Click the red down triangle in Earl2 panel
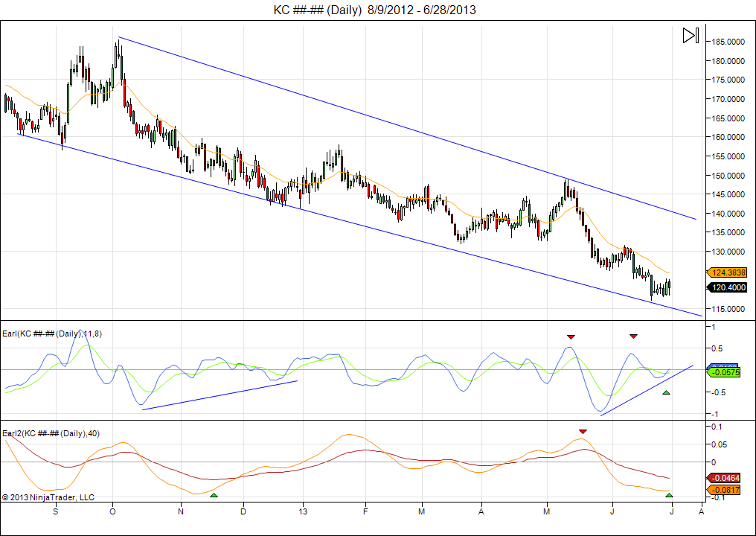Image resolution: width=756 pixels, height=536 pixels. click(583, 431)
